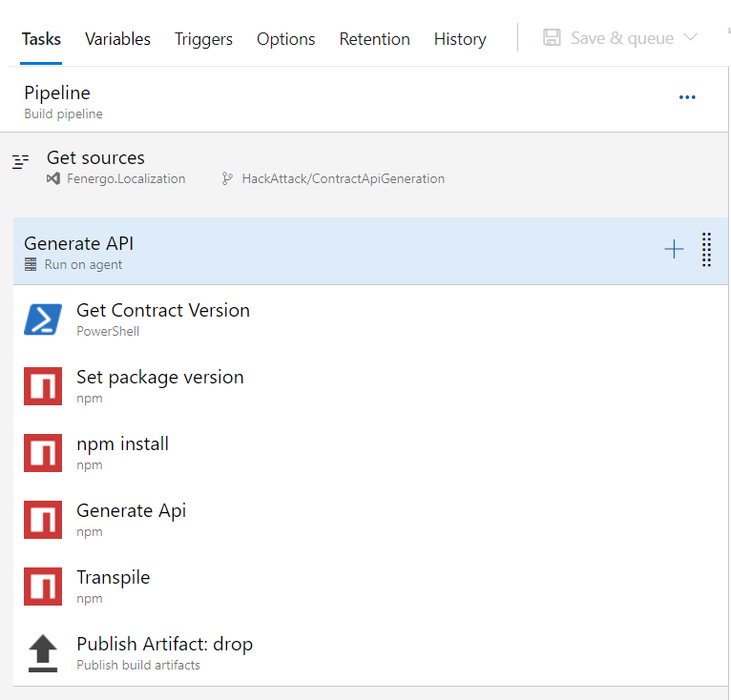Click the Get sources list icon
This screenshot has width=731, height=700.
[21, 162]
